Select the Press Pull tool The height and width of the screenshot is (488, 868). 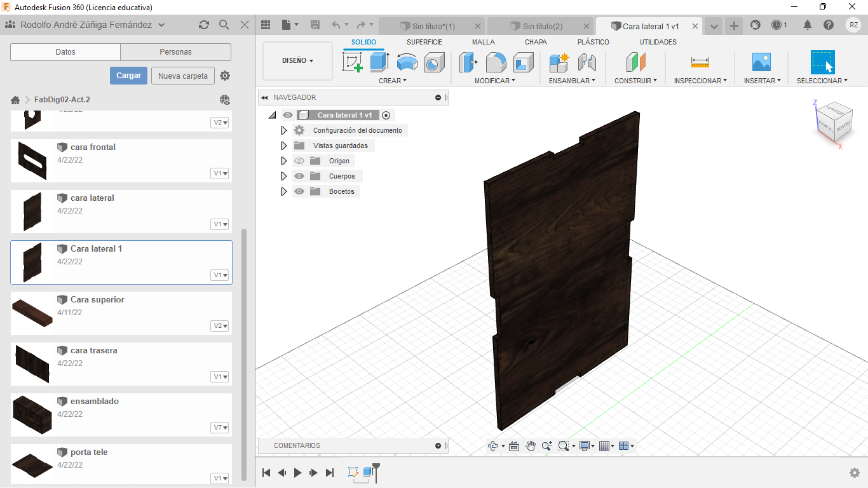pos(468,62)
